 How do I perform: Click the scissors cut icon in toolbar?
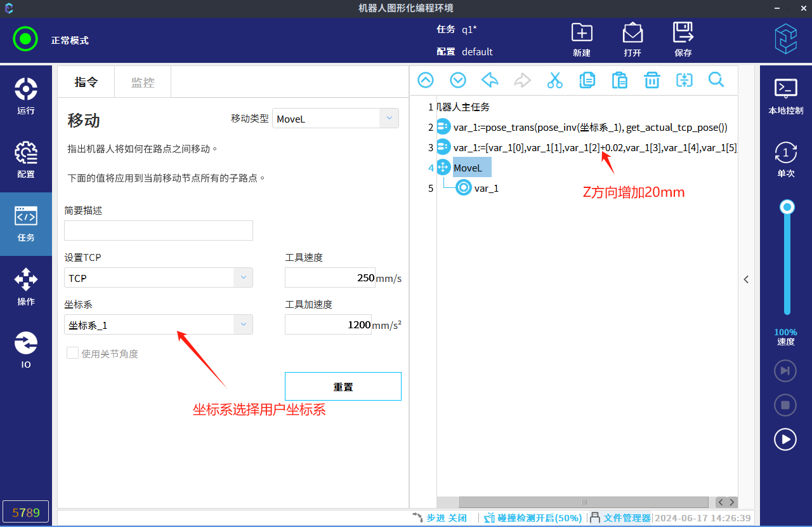pyautogui.click(x=554, y=81)
